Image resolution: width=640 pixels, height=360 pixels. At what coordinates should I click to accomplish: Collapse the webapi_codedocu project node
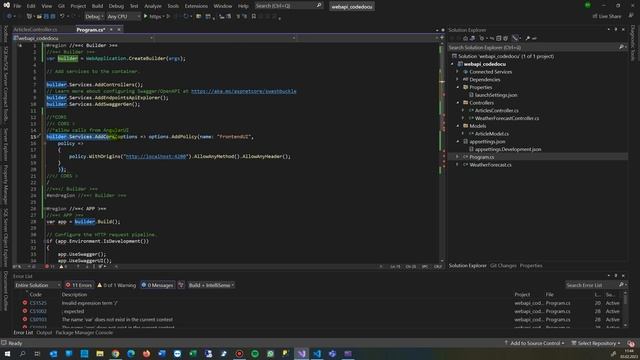[x=452, y=64]
